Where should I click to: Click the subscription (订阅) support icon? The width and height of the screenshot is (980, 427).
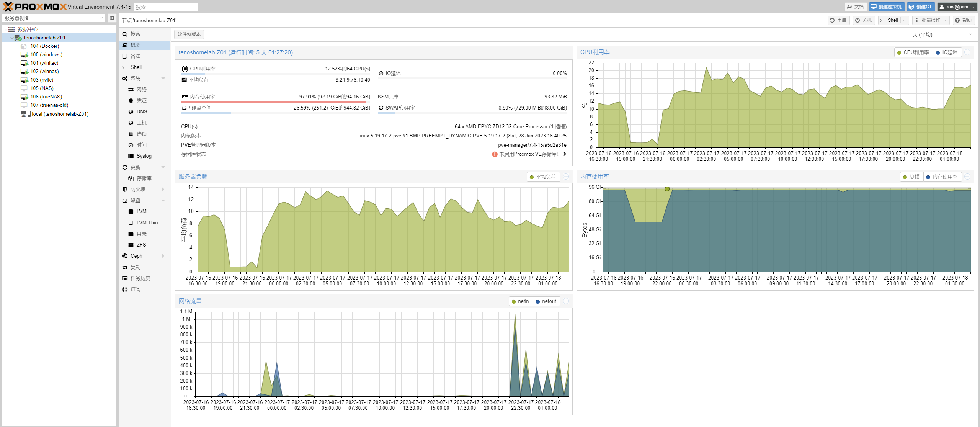pos(125,290)
